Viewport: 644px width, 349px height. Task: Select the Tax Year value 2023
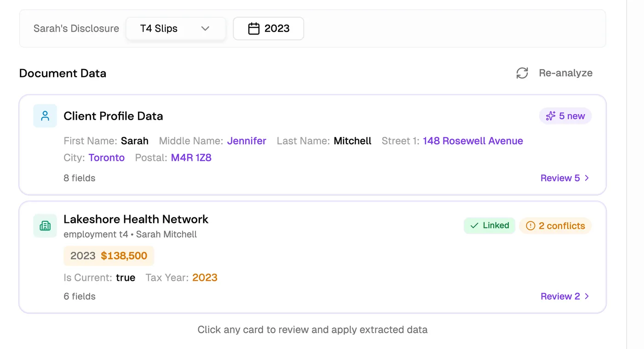click(x=205, y=278)
